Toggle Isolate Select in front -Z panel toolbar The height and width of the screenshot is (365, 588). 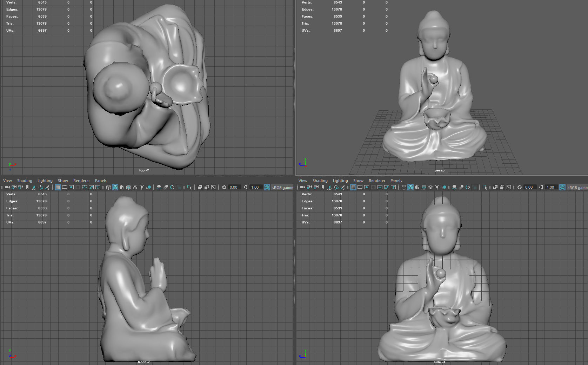point(189,187)
